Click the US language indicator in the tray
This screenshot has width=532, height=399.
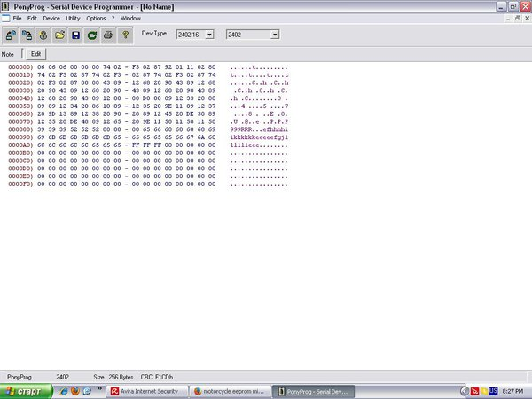tap(493, 391)
